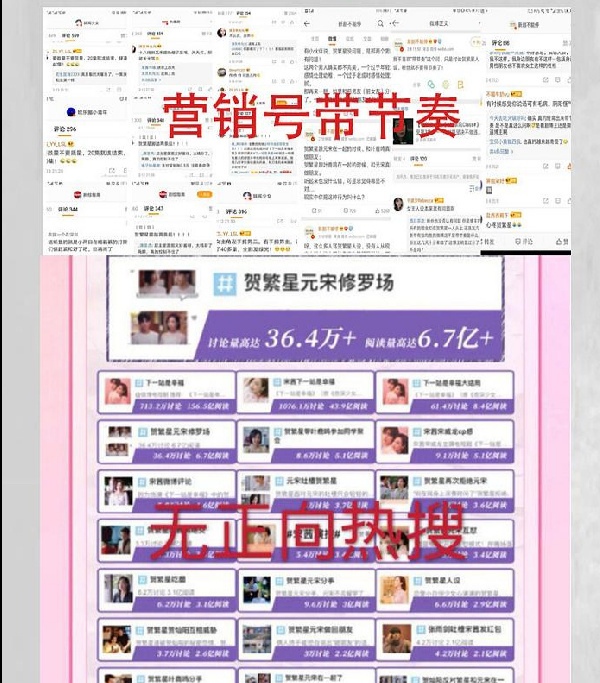
Task: Open the dark video thumbnail in the post
Action: pyautogui.click(x=403, y=131)
